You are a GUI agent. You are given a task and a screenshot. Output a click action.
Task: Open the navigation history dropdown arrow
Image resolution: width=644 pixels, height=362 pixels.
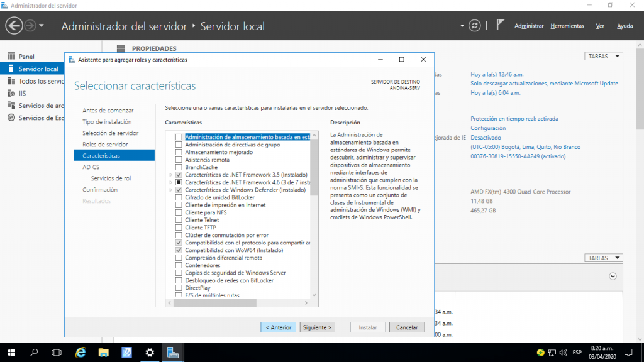pos(42,25)
